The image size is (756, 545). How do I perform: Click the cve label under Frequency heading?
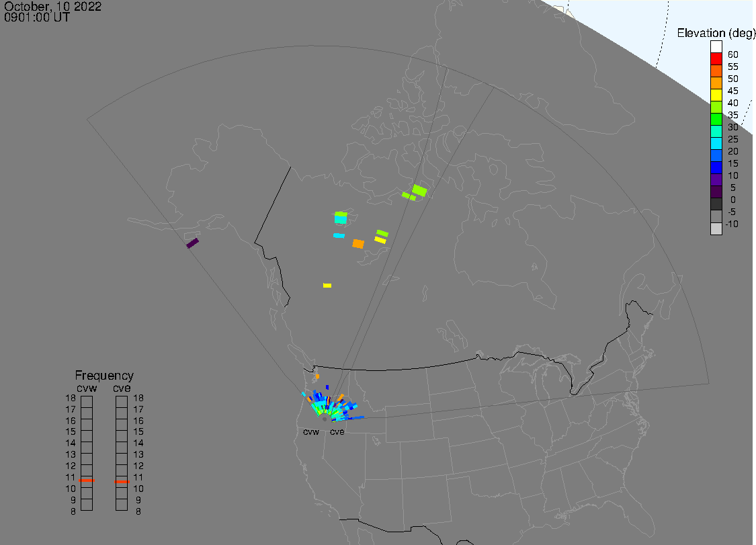point(122,388)
